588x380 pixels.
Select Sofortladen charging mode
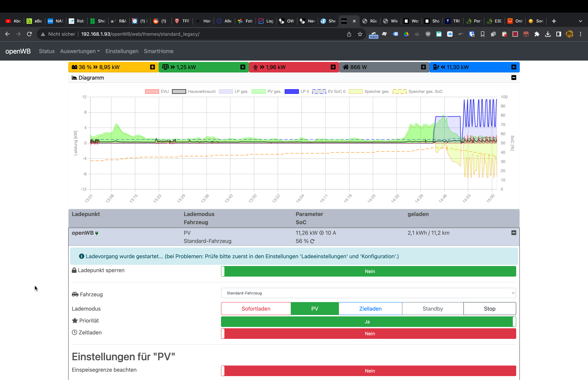click(256, 309)
